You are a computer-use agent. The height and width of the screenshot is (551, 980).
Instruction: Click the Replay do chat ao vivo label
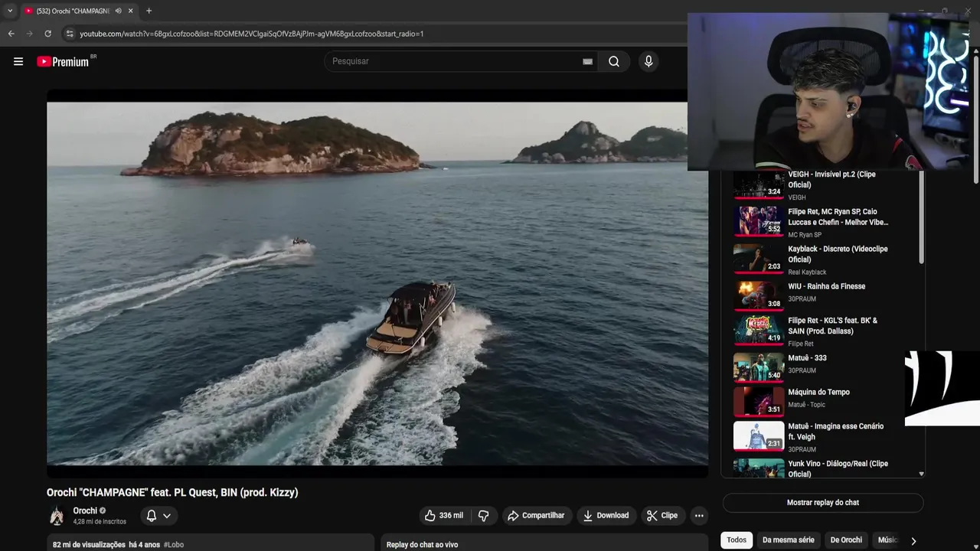(x=422, y=545)
